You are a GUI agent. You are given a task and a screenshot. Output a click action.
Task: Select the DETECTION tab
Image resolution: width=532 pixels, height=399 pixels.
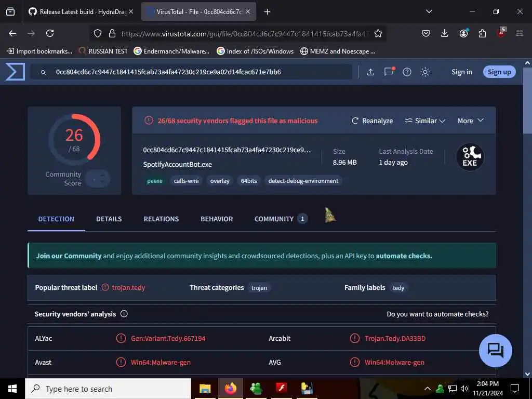click(x=56, y=219)
